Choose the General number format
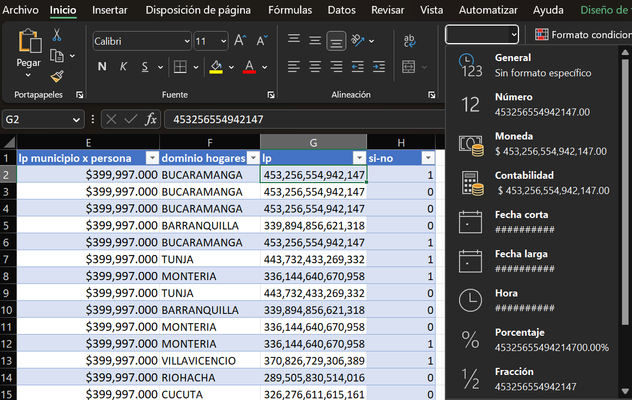632x400 pixels. (x=532, y=65)
